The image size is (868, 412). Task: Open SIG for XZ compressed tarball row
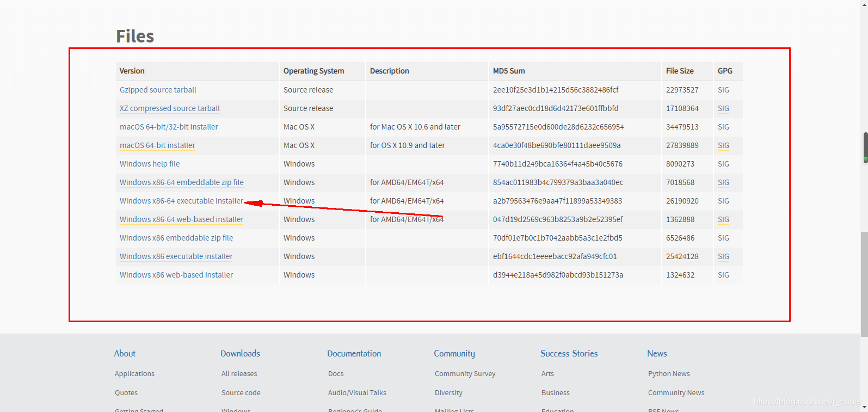click(723, 108)
